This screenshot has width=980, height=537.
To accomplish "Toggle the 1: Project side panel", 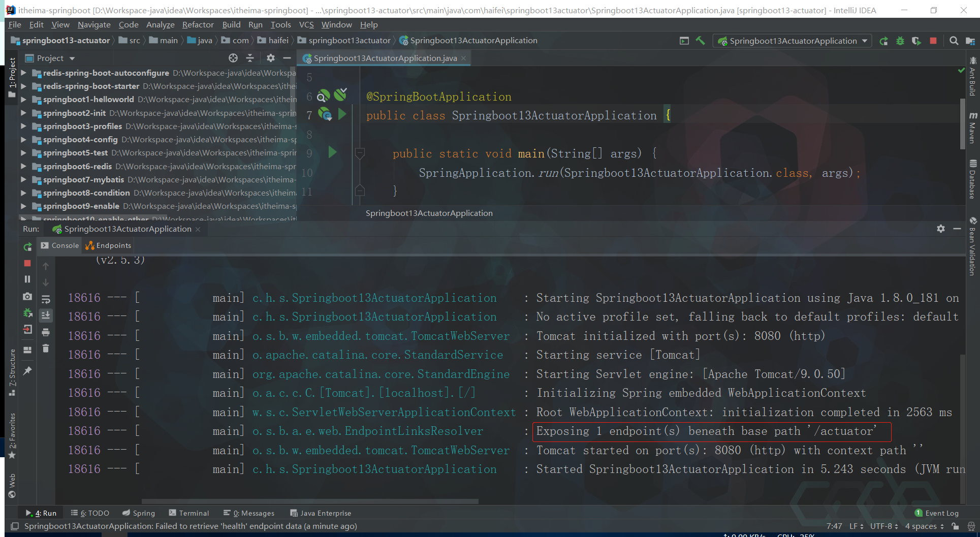I will click(x=12, y=78).
